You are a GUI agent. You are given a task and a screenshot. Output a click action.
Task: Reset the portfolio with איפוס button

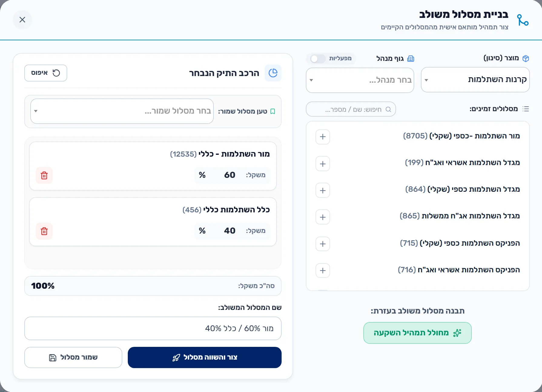pos(45,73)
